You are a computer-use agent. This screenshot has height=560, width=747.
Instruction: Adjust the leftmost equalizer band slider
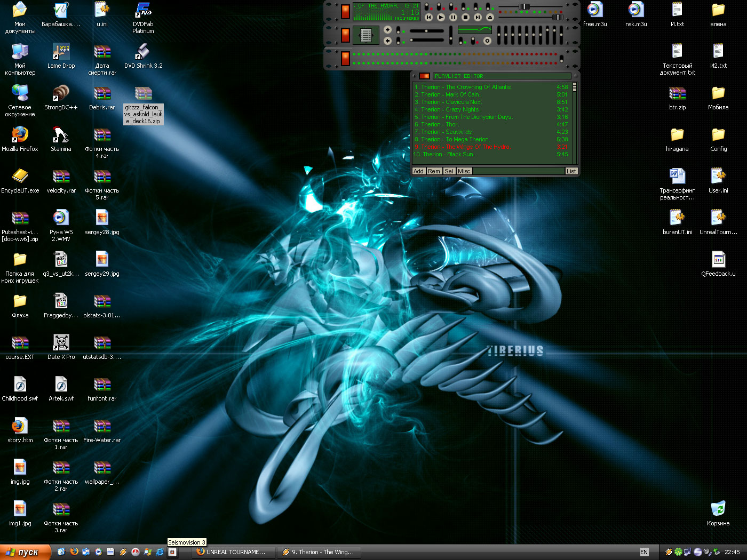click(499, 35)
